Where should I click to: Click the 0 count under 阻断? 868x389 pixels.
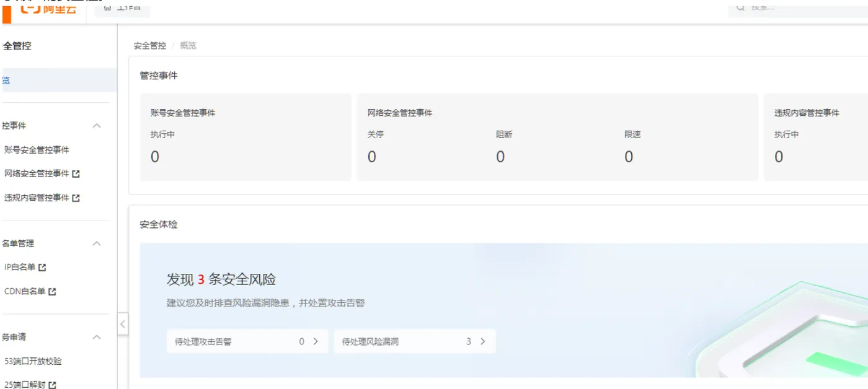(500, 157)
